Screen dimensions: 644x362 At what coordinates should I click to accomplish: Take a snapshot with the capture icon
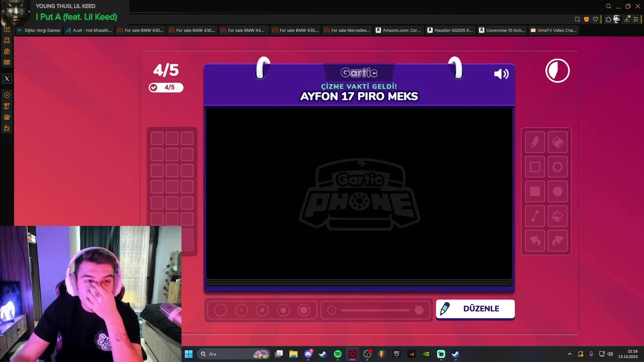(x=577, y=19)
